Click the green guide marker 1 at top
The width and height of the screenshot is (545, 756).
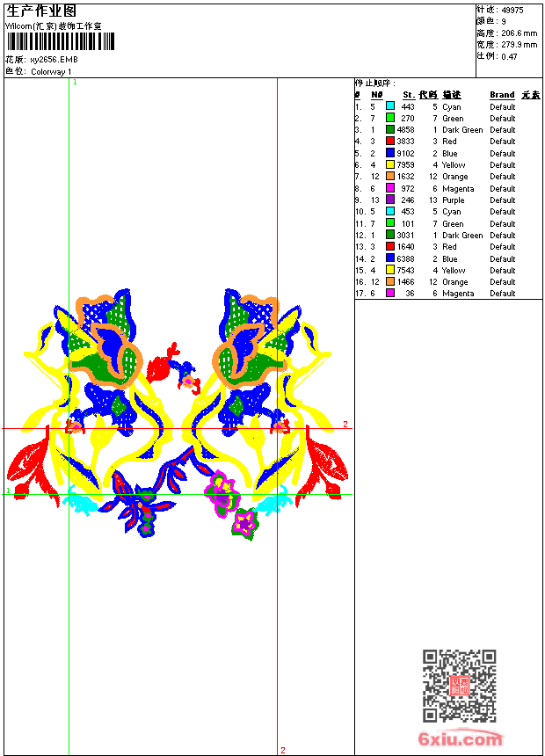pos(75,83)
